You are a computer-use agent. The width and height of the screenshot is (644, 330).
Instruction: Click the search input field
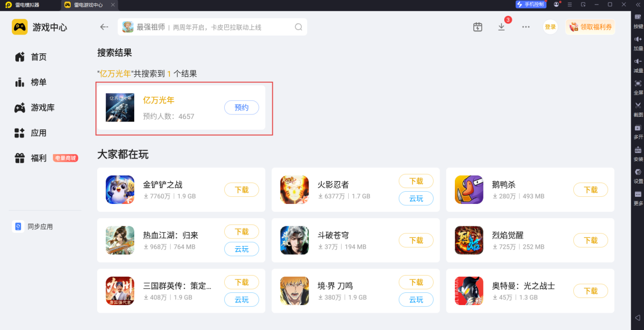click(212, 27)
